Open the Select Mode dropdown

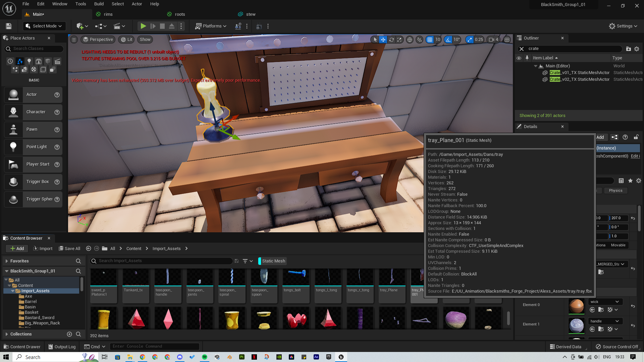point(44,26)
